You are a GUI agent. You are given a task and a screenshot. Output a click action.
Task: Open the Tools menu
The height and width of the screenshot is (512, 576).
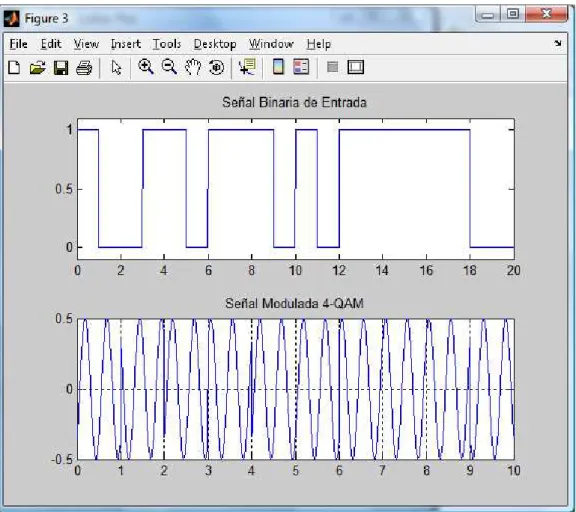(x=167, y=44)
